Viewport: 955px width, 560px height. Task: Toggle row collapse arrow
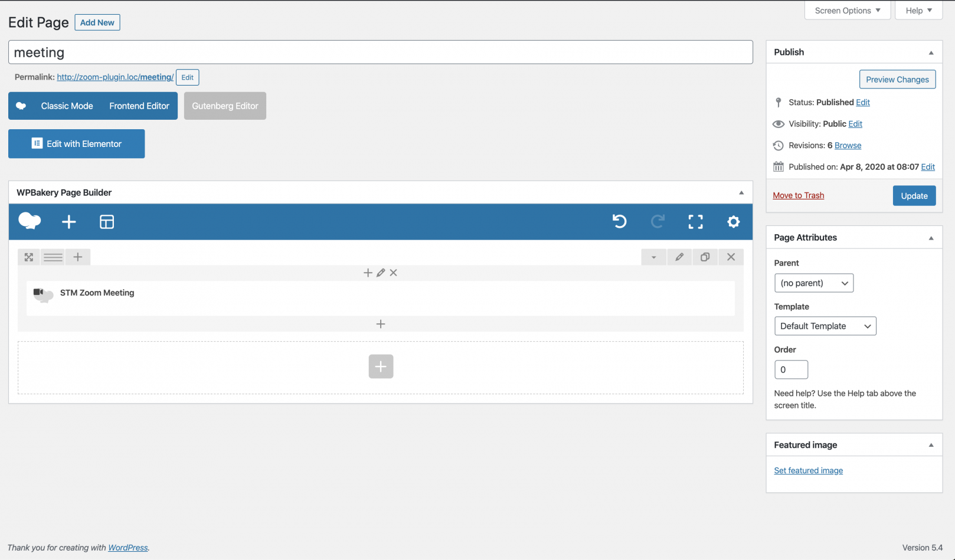(x=653, y=257)
